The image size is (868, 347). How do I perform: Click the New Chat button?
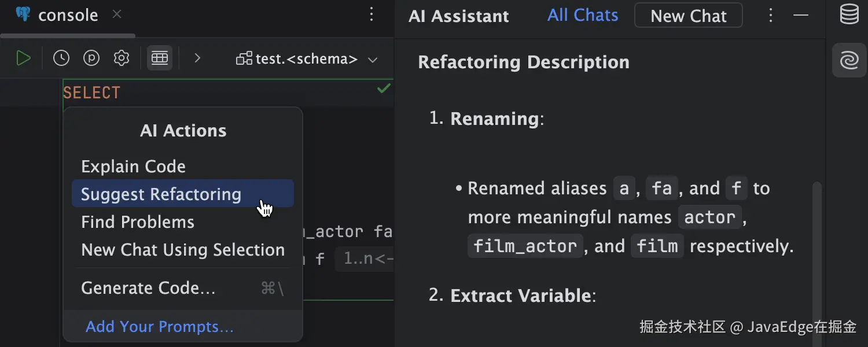pyautogui.click(x=688, y=16)
